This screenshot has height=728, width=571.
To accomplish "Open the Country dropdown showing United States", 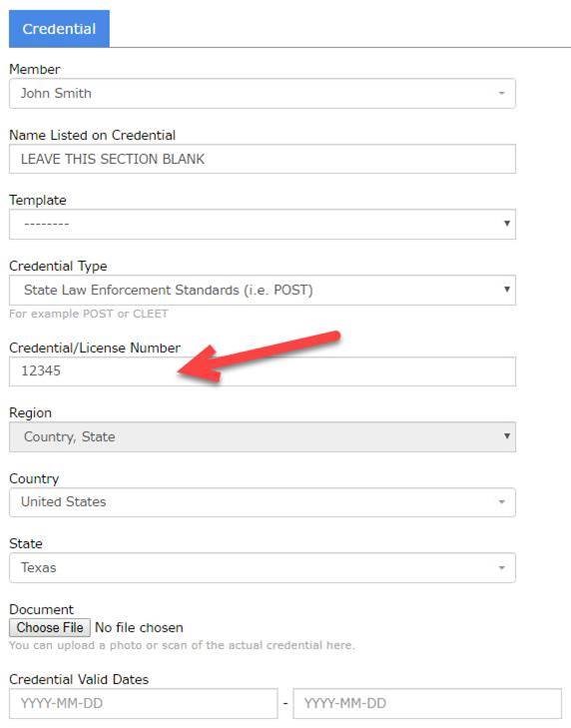I will pos(263,502).
